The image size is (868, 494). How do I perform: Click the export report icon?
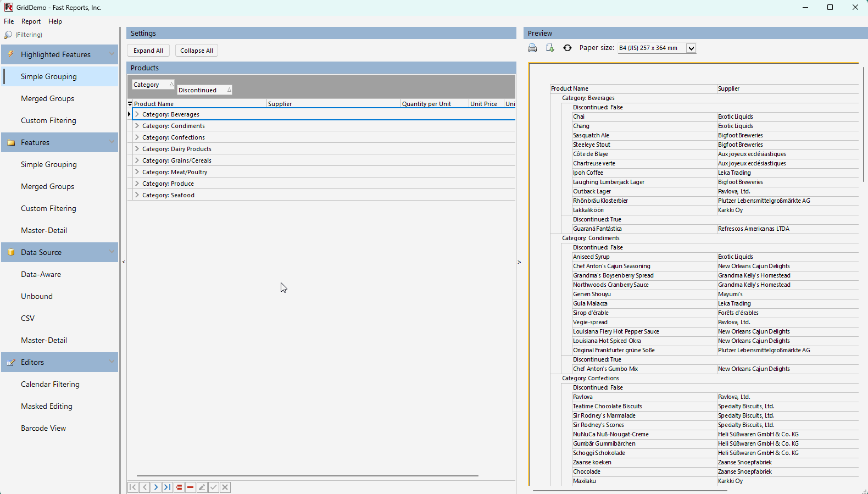[550, 48]
